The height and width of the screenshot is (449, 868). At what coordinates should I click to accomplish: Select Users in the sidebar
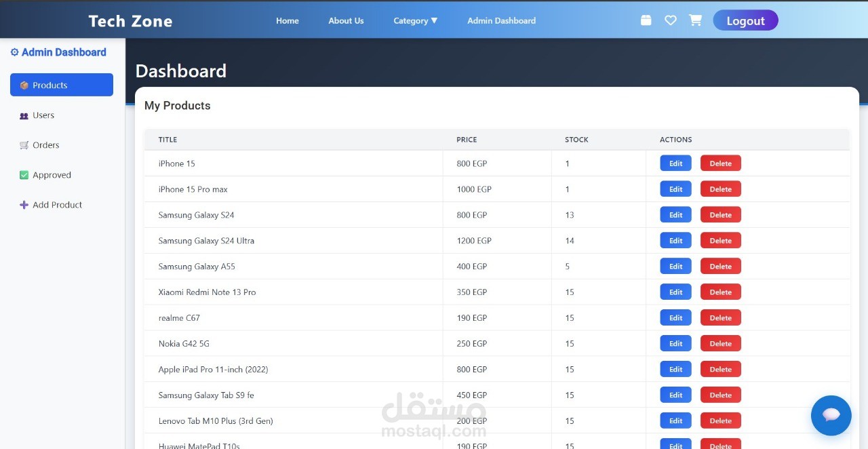coord(62,115)
